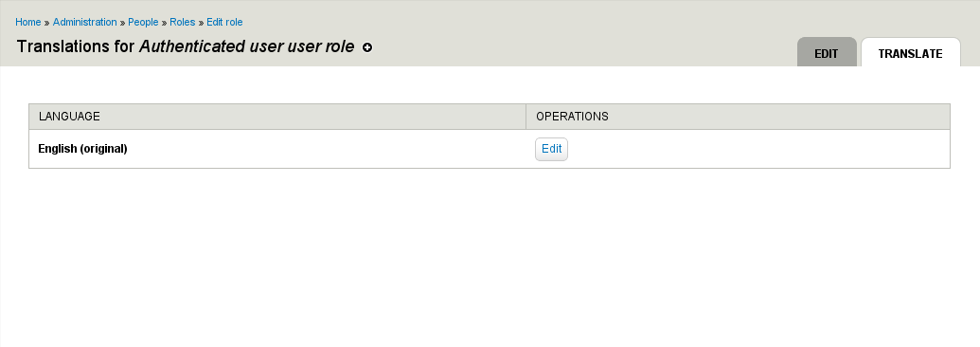Click the Translations page title text

coord(185,46)
